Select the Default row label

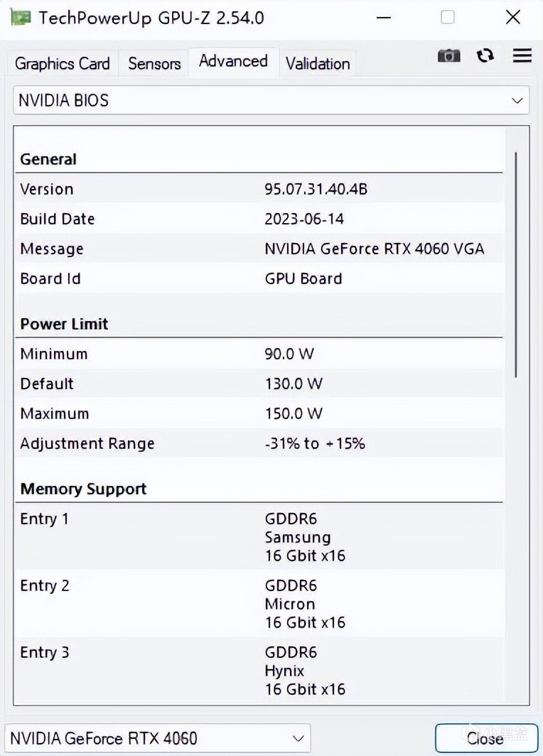click(x=47, y=384)
